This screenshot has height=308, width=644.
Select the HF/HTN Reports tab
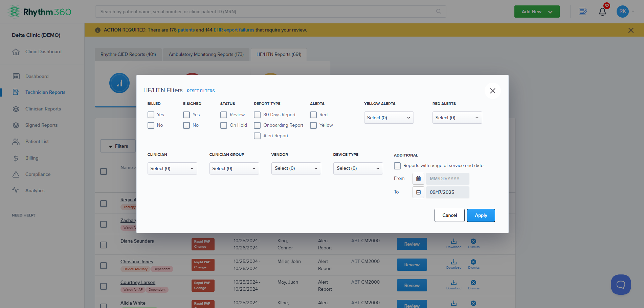(279, 54)
